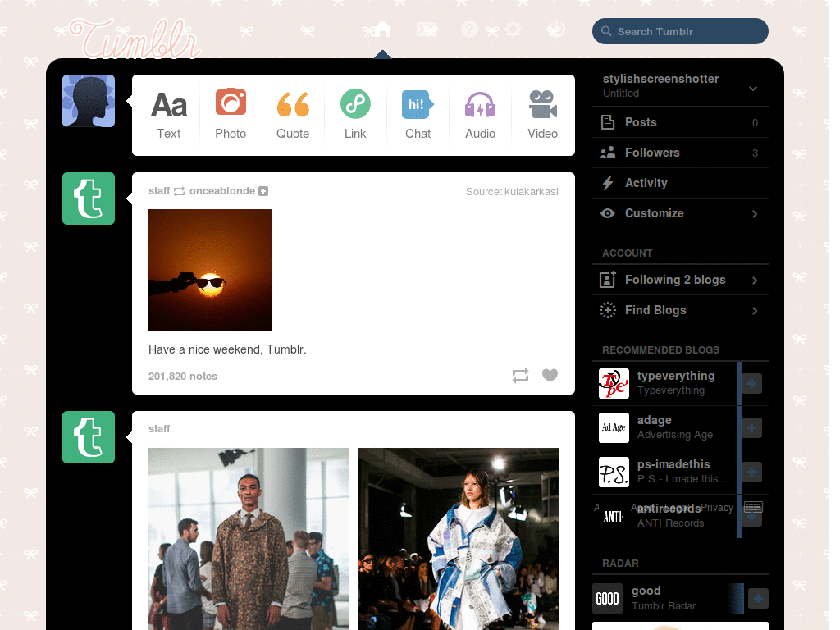Viewport: 840px width, 630px height.
Task: Reblog the 'Have a nice weekend' post
Action: point(520,376)
